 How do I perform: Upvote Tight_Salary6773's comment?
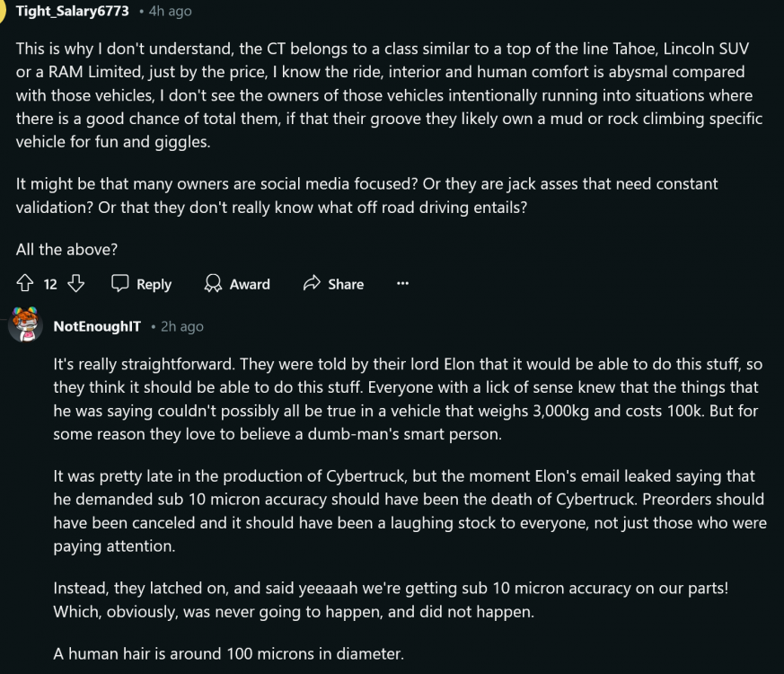(25, 284)
